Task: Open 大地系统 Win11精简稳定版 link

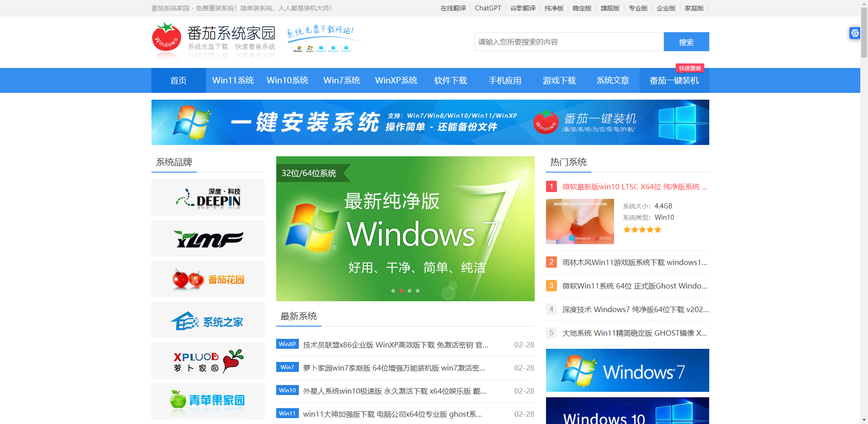Action: [634, 333]
